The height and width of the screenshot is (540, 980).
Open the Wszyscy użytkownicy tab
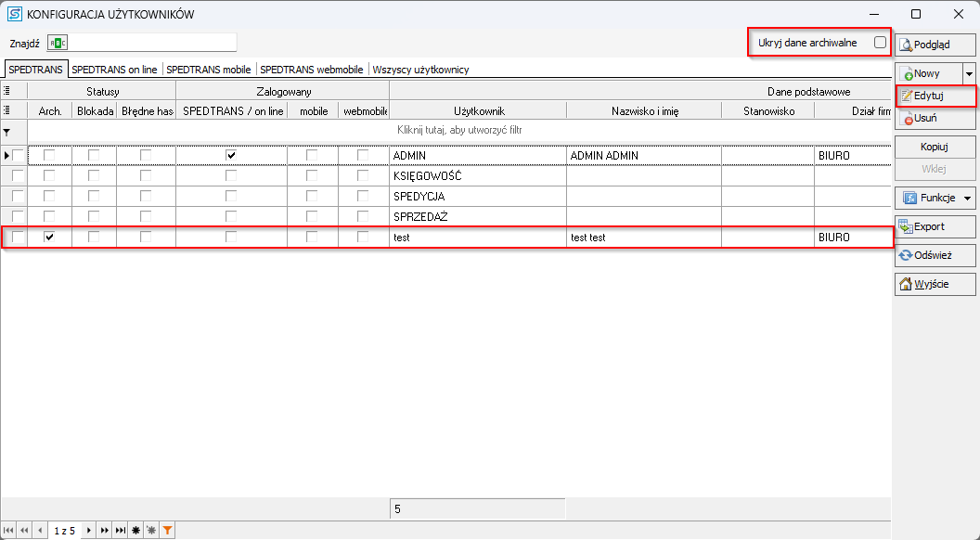pos(420,70)
